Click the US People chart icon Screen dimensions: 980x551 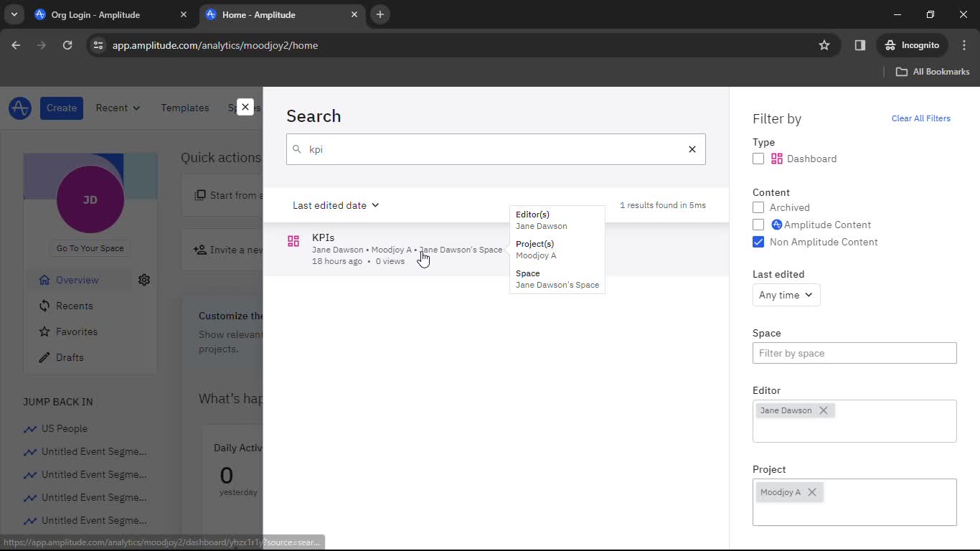[x=30, y=429]
